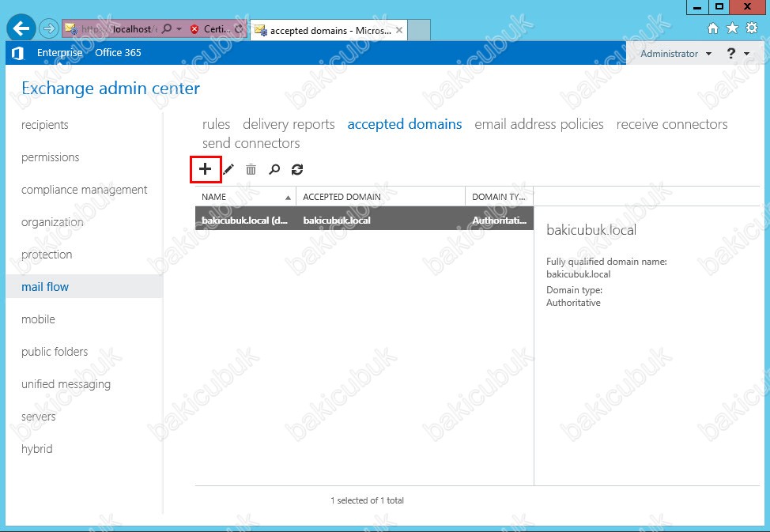Delete the domain using the trash icon
Screen dimensions: 770x532
point(251,169)
